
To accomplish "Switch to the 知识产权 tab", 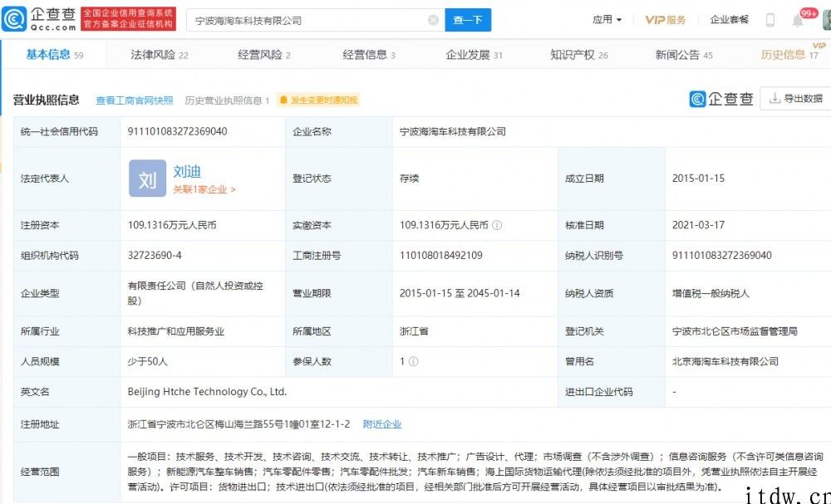I will 578,55.
